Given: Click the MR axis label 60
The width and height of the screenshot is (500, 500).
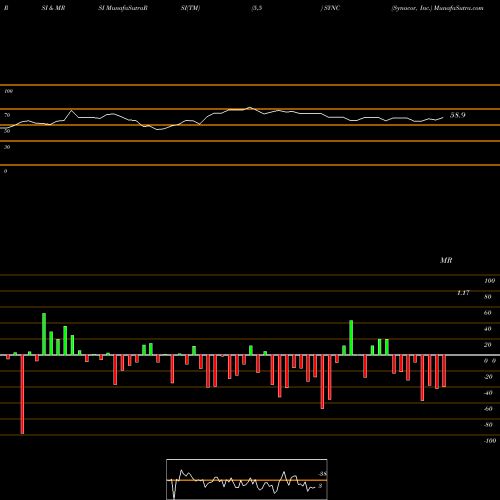Looking at the screenshot, I should pos(488,313).
